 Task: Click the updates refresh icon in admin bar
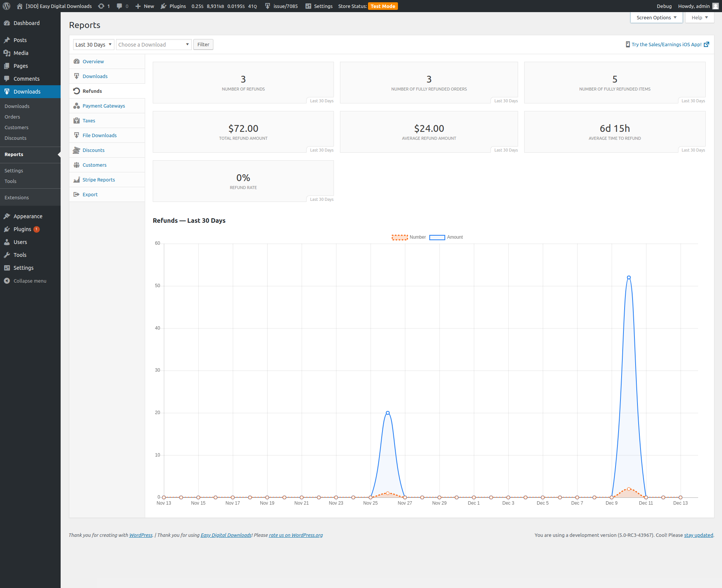click(x=101, y=6)
